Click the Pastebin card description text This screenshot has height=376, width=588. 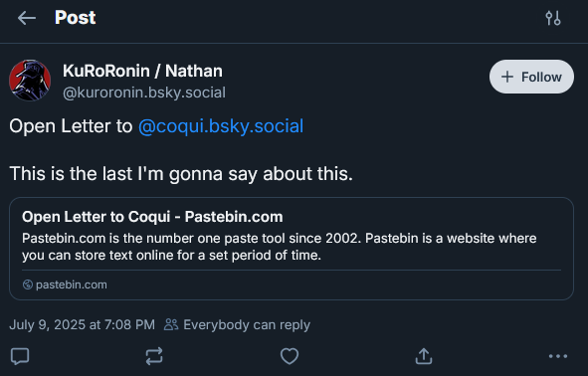[279, 247]
